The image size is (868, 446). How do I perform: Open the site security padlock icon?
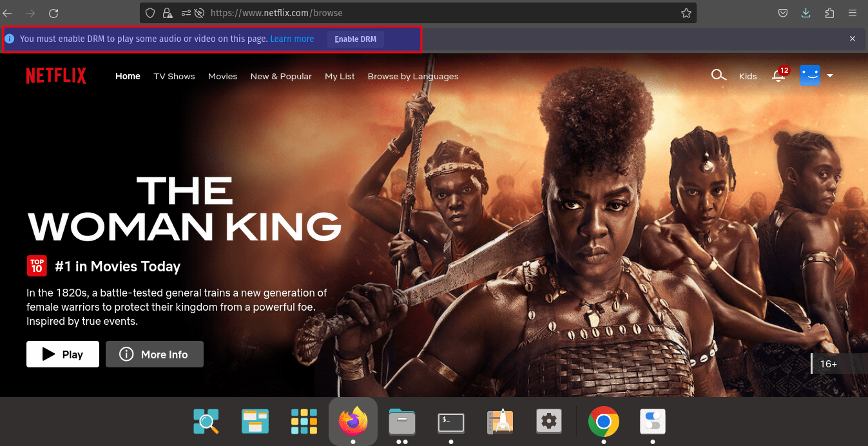click(168, 13)
